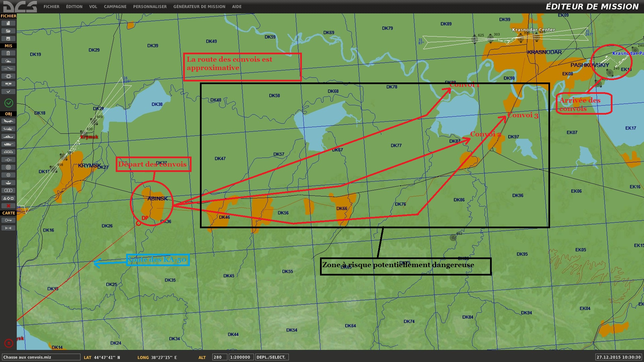The image size is (644, 362).
Task: Open the VOL menu
Action: [x=93, y=7]
